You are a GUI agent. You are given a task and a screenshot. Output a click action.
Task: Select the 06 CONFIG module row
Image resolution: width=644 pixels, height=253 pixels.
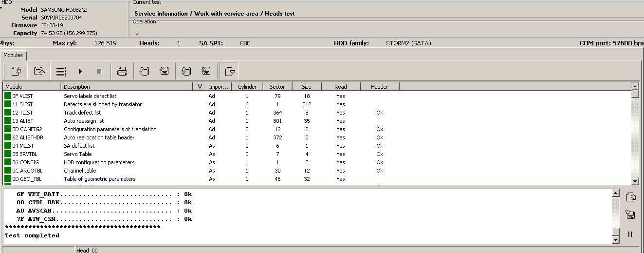coord(317,162)
